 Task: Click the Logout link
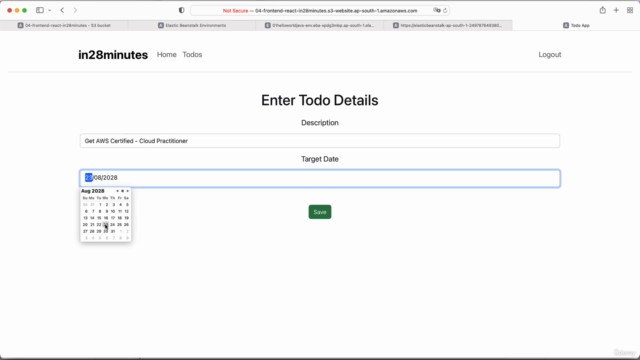point(550,55)
